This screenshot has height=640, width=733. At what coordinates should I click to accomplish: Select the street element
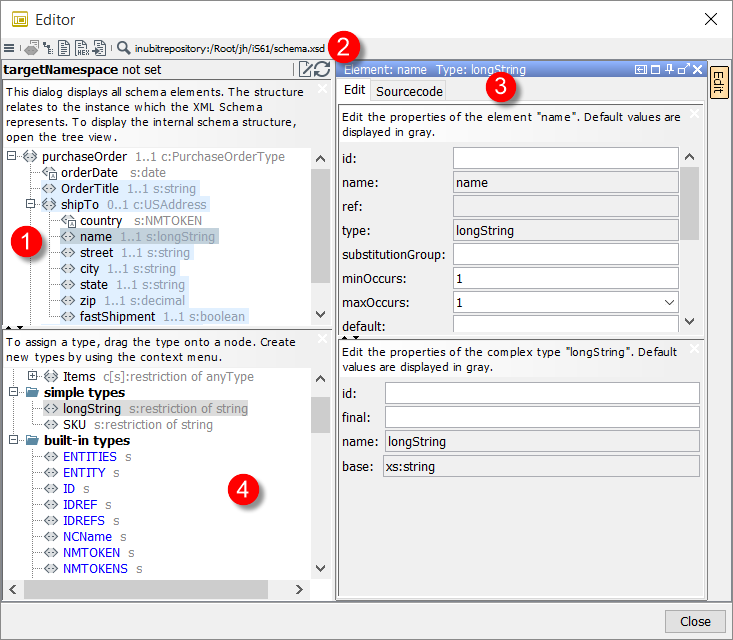pyautogui.click(x=126, y=252)
